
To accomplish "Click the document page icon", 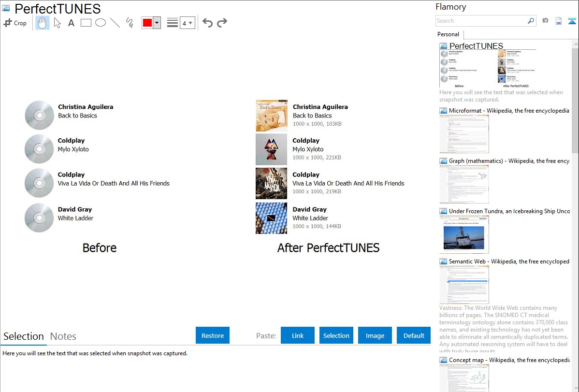I will point(559,21).
